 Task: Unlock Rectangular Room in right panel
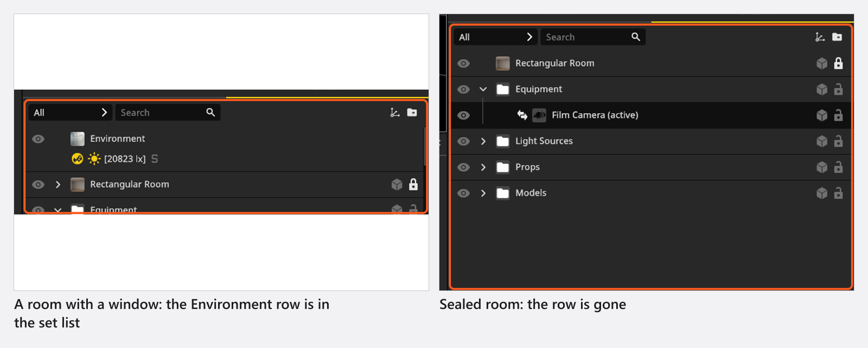click(838, 64)
